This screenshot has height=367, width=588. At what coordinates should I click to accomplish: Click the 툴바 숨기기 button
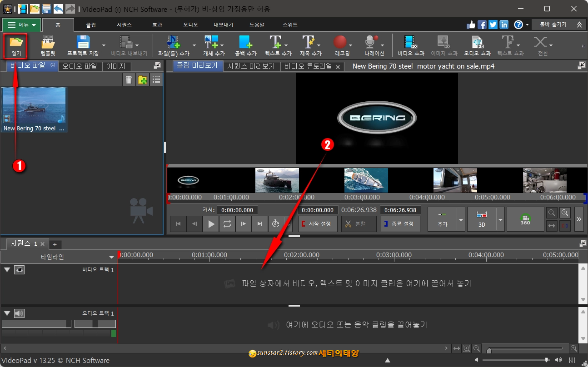pos(559,25)
